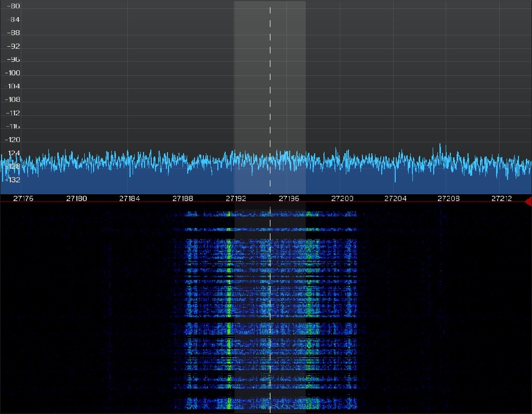Click the -132 dB scale label
Image resolution: width=532 pixels, height=414 pixels.
12,180
